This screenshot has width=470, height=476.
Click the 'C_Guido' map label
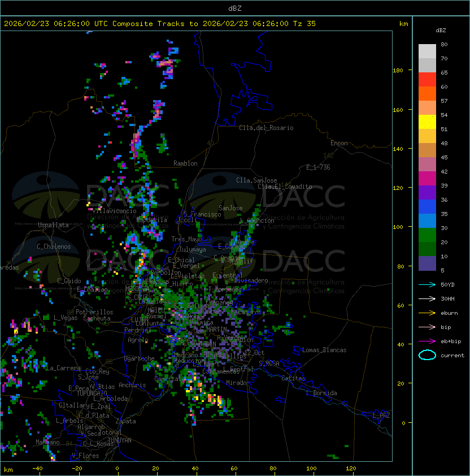click(x=69, y=281)
